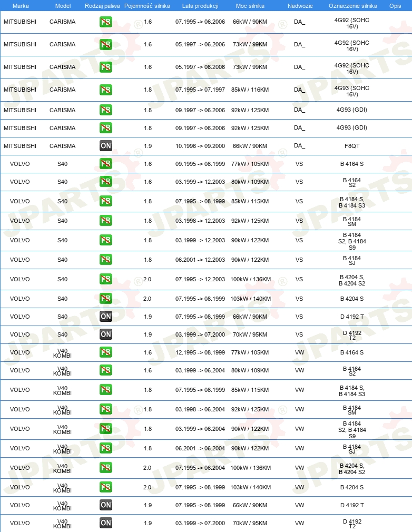Screen dimensions: 412x532
Task: Click VOLVO in S40 103kW / 140KM row
Action: click(19, 299)
